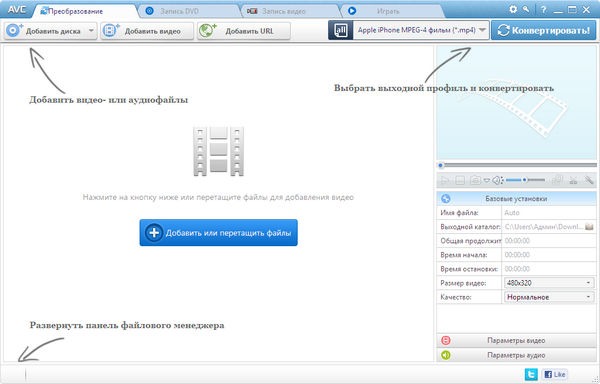Click the Добавить видео button
The image size is (600, 384).
pos(147,31)
